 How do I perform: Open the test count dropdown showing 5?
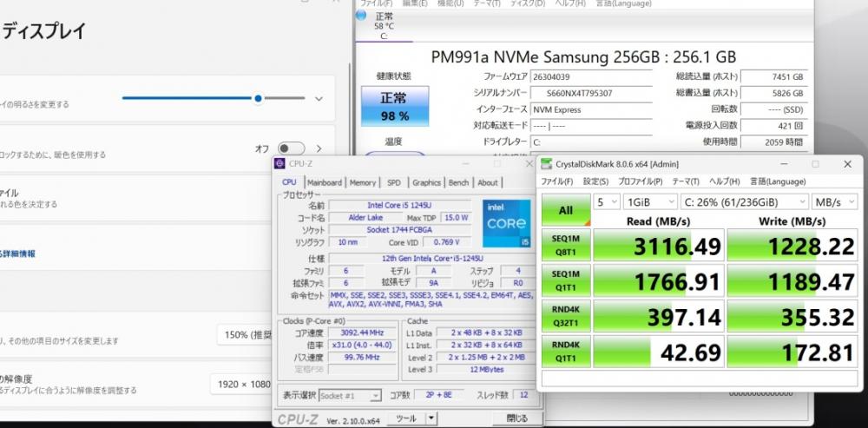click(607, 202)
